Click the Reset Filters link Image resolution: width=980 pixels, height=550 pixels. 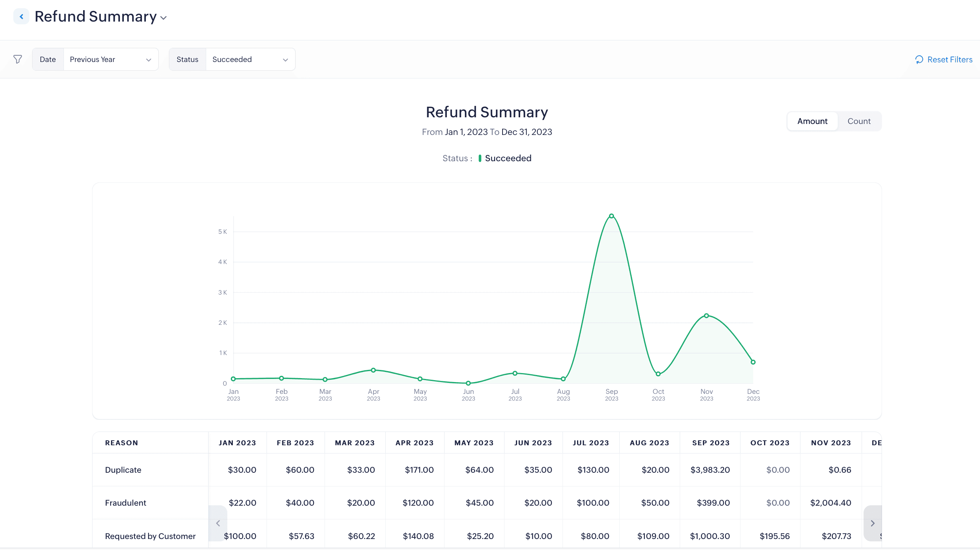pyautogui.click(x=949, y=60)
